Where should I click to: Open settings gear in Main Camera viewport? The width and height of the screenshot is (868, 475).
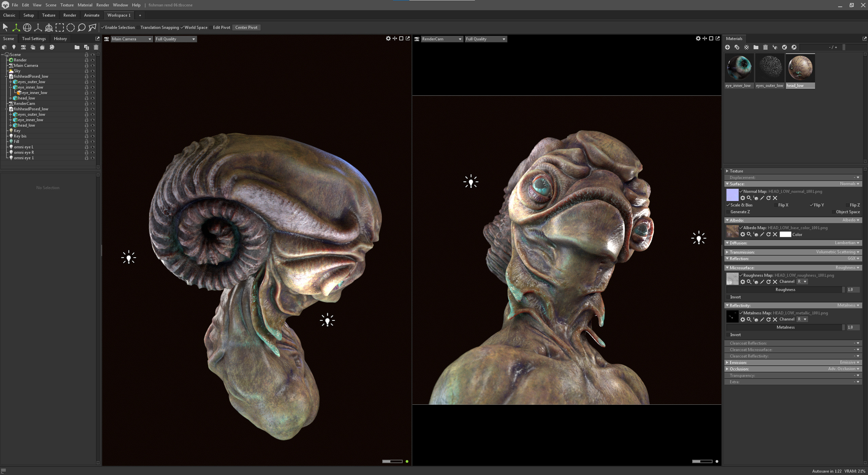tap(388, 39)
